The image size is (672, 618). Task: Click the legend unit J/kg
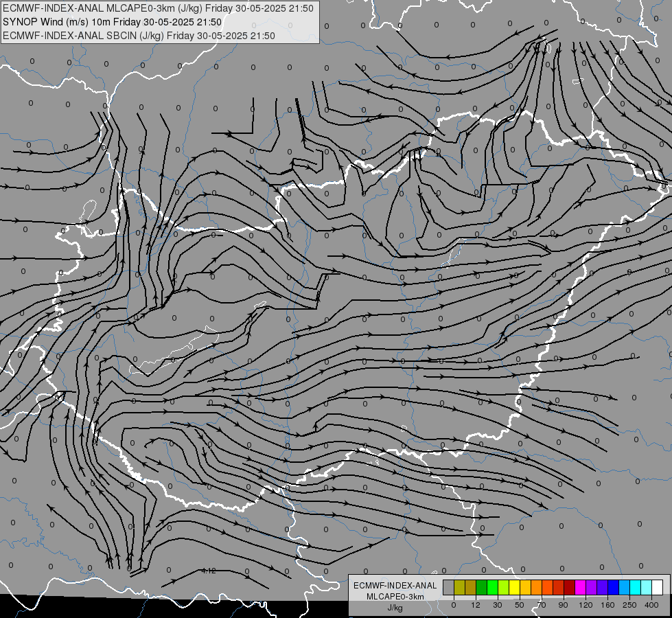[x=395, y=608]
